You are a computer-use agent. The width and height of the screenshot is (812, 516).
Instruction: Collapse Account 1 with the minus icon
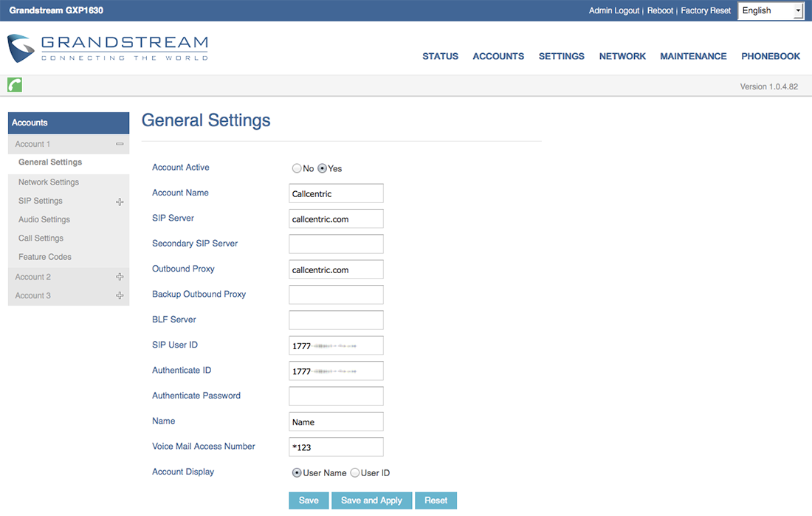tap(120, 144)
